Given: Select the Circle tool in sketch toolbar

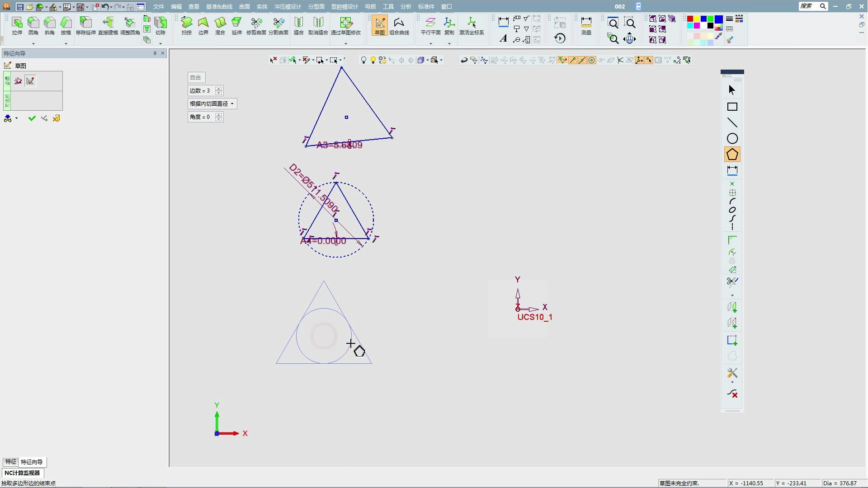Looking at the screenshot, I should (x=732, y=139).
